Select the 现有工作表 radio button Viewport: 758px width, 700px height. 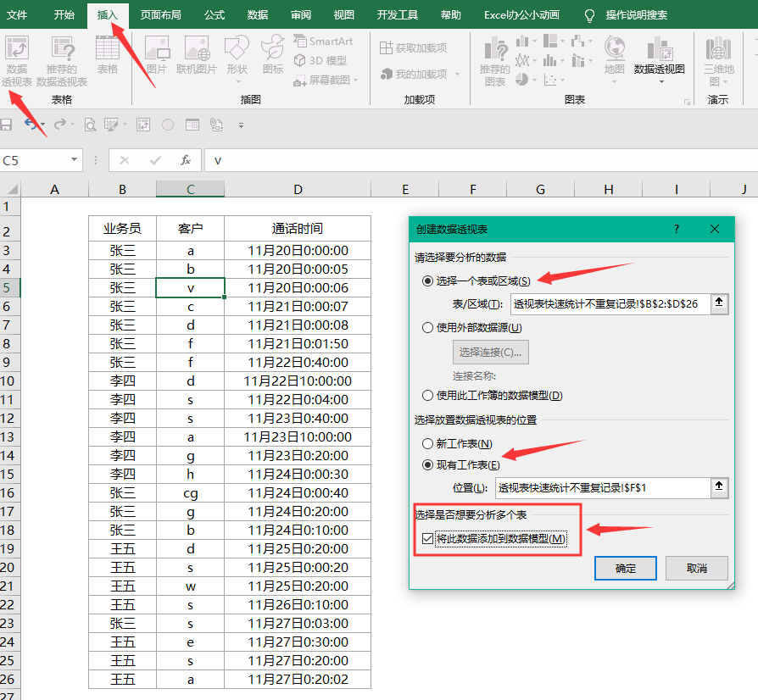[427, 464]
